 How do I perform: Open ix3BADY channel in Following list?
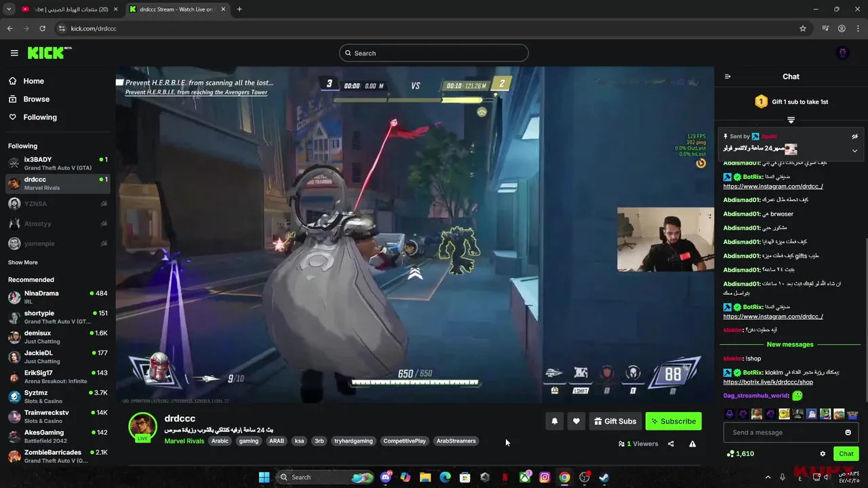[x=58, y=163]
